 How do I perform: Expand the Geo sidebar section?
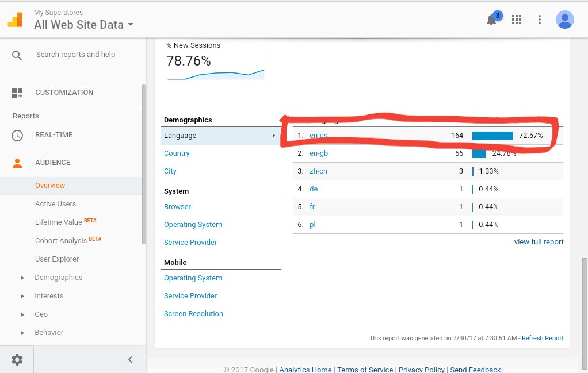(22, 314)
